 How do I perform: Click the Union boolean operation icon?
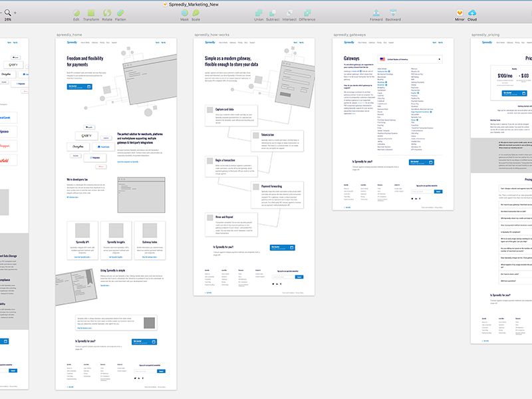click(x=259, y=13)
